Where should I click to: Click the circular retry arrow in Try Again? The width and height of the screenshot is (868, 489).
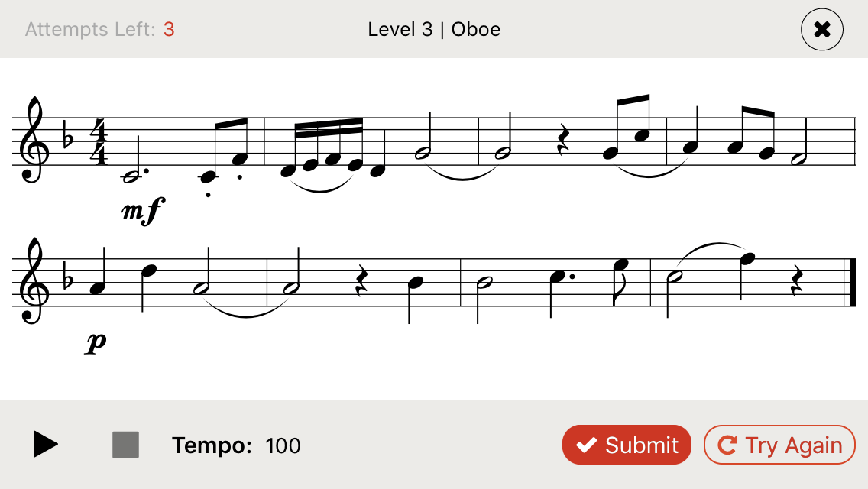727,444
